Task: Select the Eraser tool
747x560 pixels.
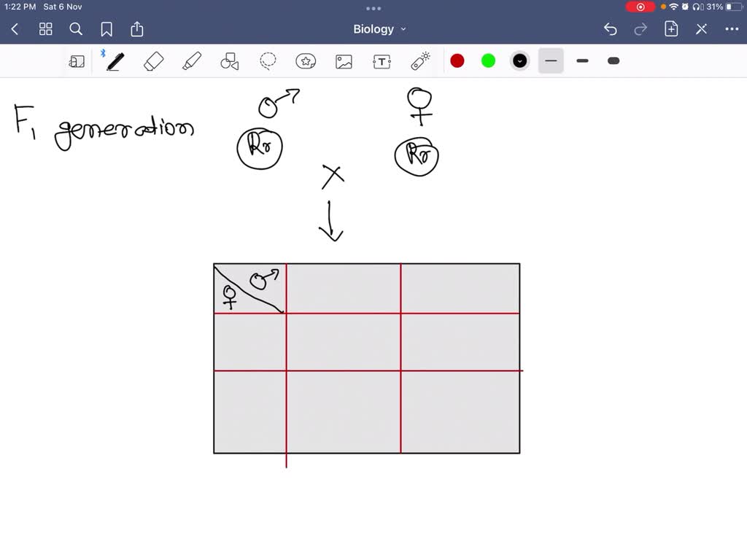Action: (x=153, y=61)
